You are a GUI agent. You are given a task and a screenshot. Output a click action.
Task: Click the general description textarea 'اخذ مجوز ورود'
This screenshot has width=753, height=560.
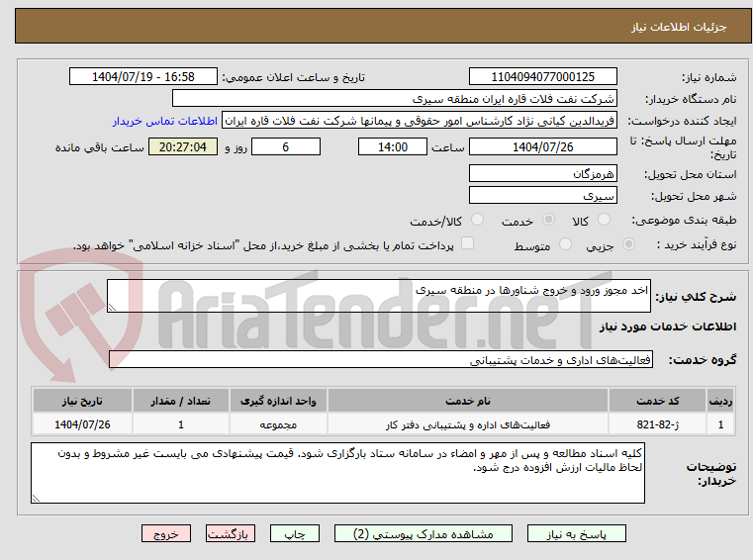tap(378, 296)
